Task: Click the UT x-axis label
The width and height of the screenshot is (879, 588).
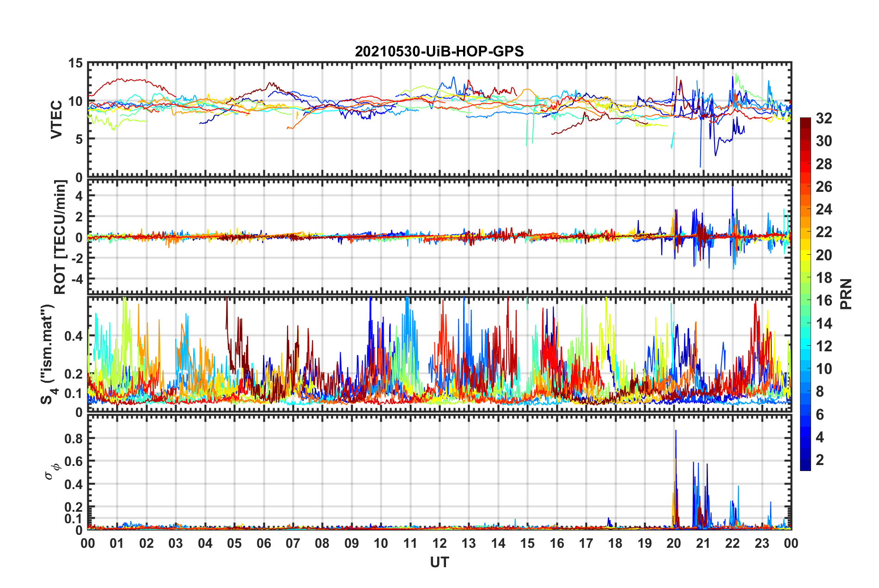Action: point(439,562)
